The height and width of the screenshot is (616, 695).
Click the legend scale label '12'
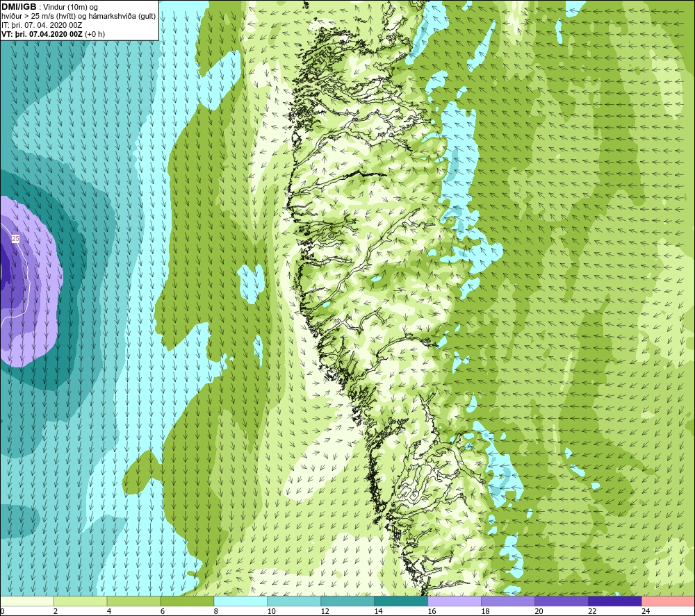click(x=325, y=611)
